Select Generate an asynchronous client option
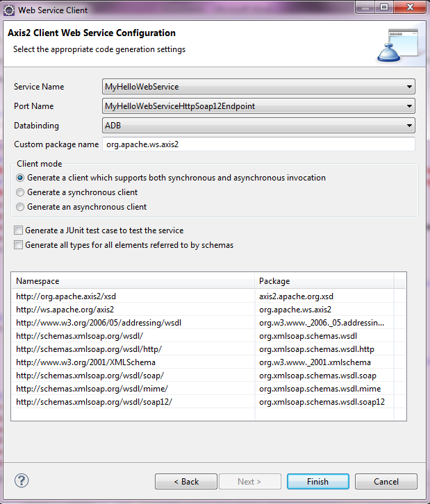This screenshot has height=504, width=430. tap(21, 207)
